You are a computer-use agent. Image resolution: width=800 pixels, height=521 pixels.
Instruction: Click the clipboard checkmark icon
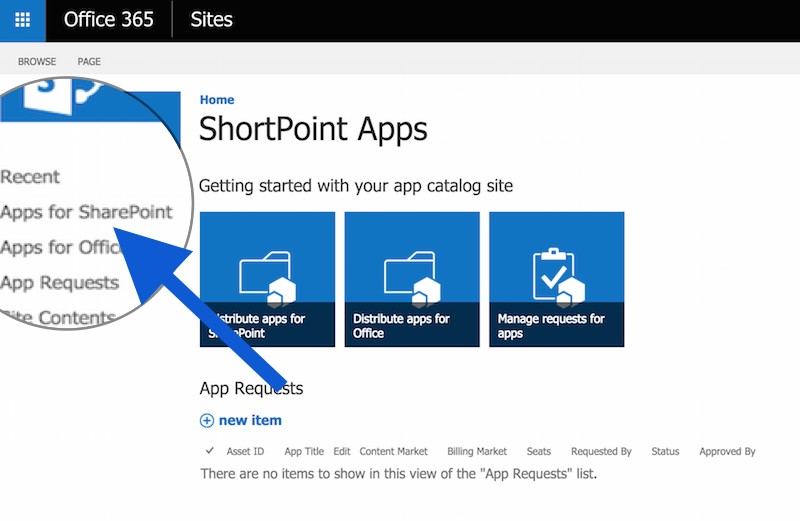click(x=558, y=277)
